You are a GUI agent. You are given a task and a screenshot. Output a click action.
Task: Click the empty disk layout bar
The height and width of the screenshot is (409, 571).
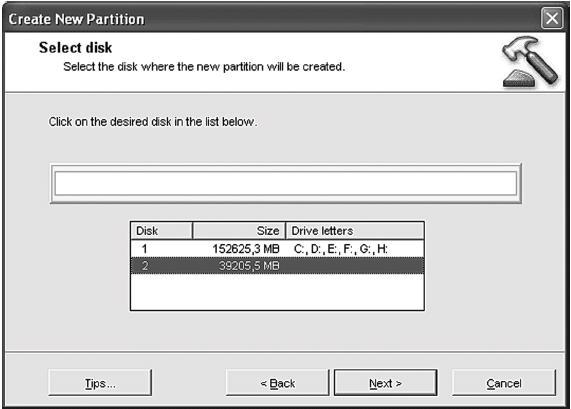click(286, 184)
